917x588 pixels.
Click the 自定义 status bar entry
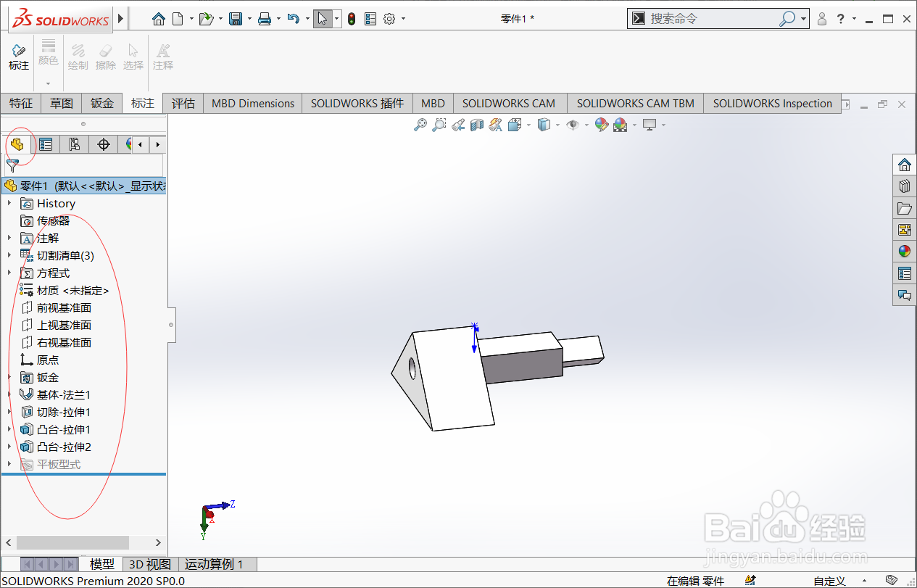coord(830,581)
